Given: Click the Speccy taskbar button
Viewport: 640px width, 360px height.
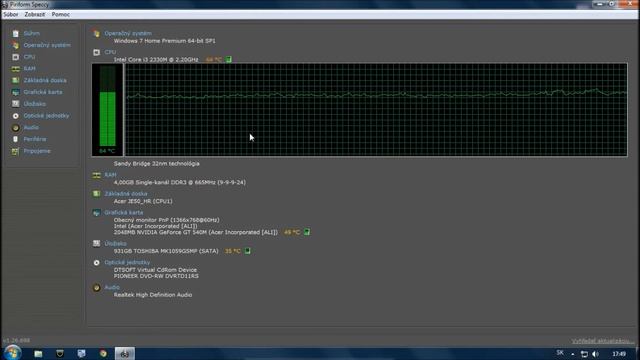Looking at the screenshot, I should (125, 353).
